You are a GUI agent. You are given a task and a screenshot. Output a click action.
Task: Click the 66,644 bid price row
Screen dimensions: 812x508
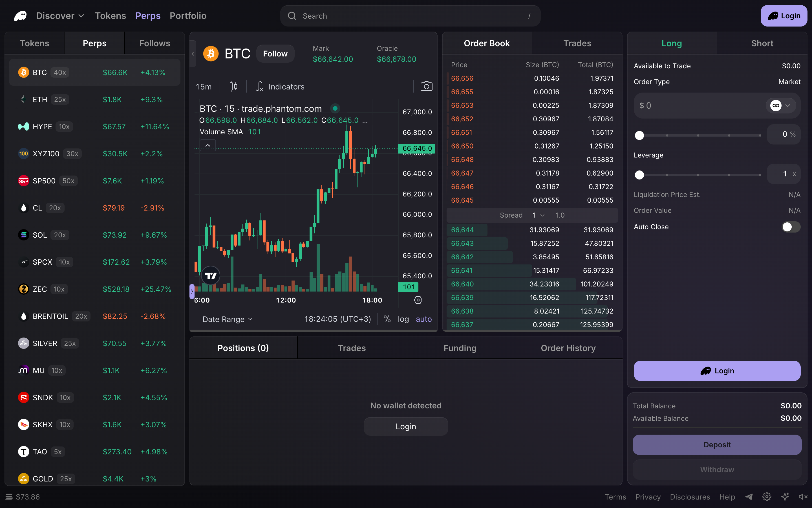[x=532, y=230]
